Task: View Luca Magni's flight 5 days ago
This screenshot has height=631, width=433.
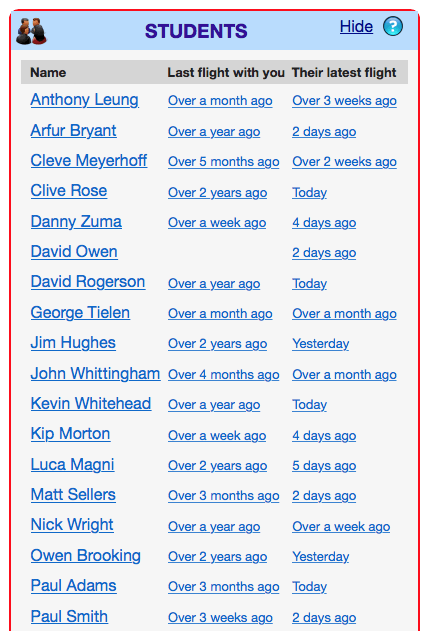Action: [324, 466]
